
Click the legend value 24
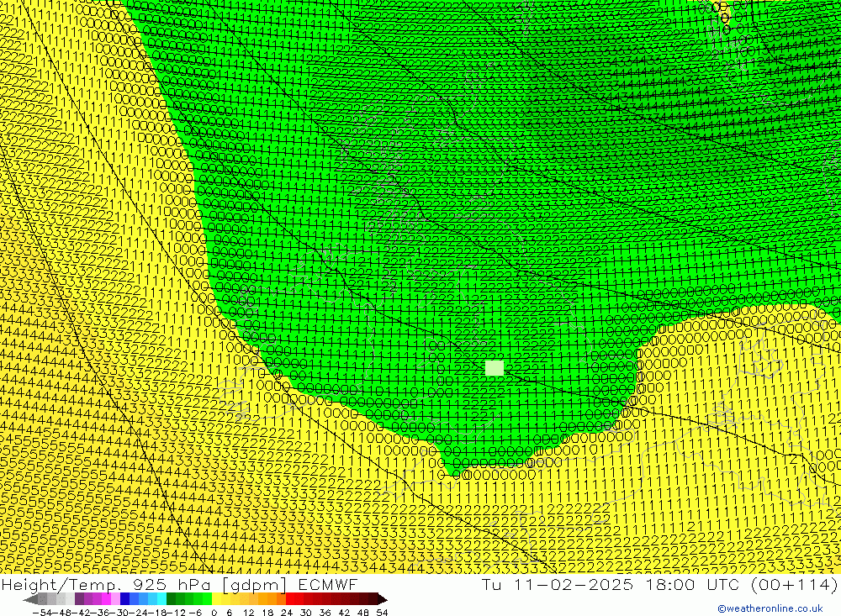[287, 613]
